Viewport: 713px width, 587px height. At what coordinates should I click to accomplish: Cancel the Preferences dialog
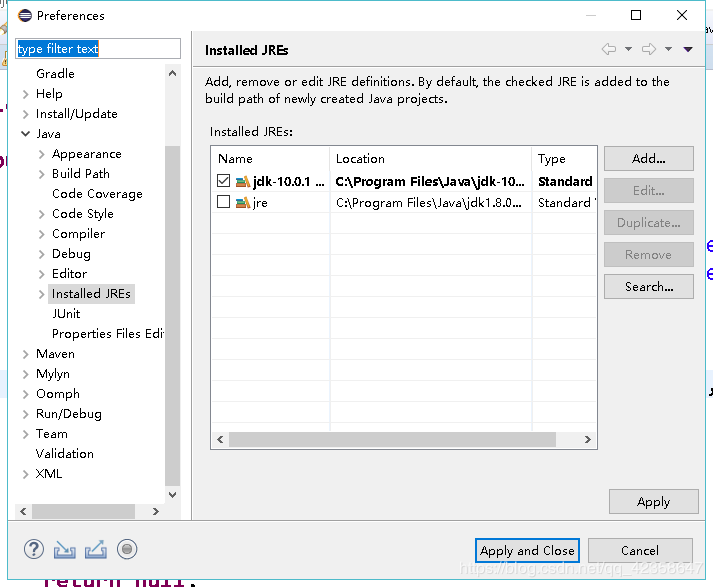(x=640, y=551)
